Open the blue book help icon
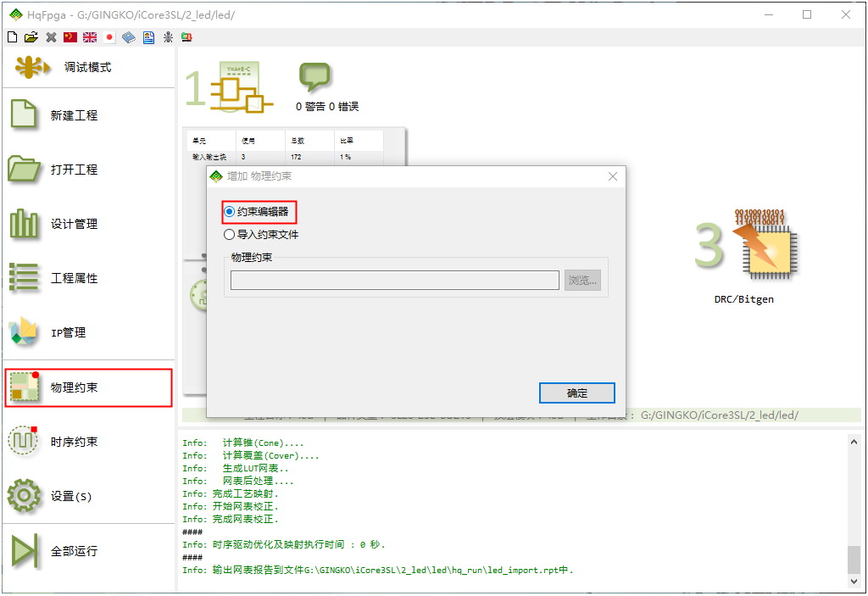 [129, 37]
